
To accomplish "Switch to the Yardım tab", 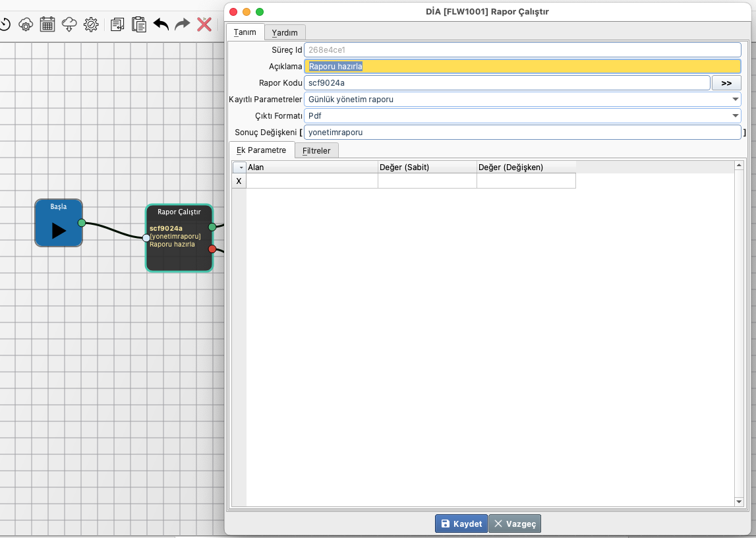I will click(x=285, y=32).
